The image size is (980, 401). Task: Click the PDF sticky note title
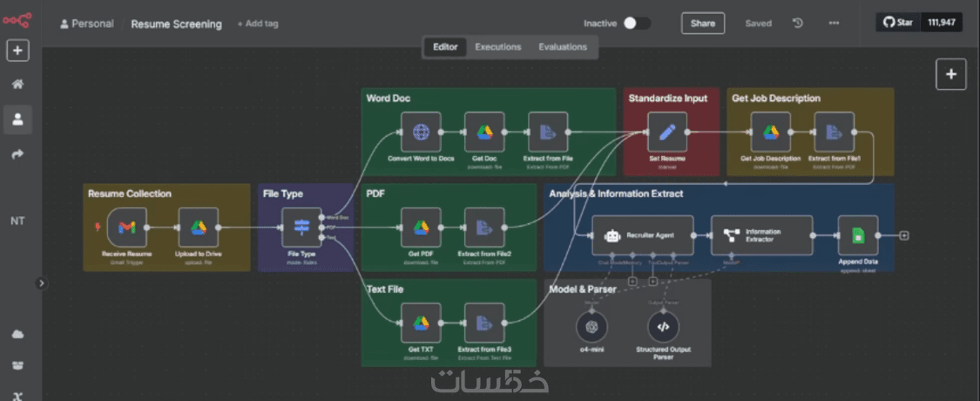(375, 194)
